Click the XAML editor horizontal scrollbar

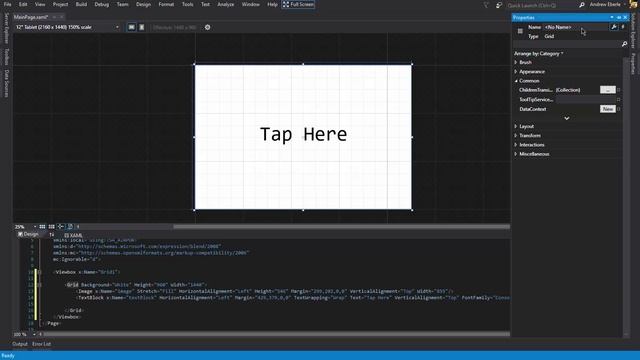[277, 334]
